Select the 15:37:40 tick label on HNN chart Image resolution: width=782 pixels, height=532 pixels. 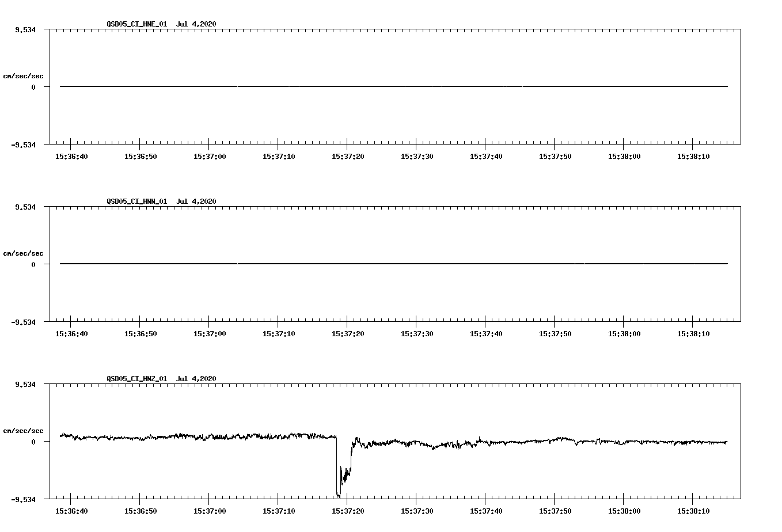coord(486,334)
